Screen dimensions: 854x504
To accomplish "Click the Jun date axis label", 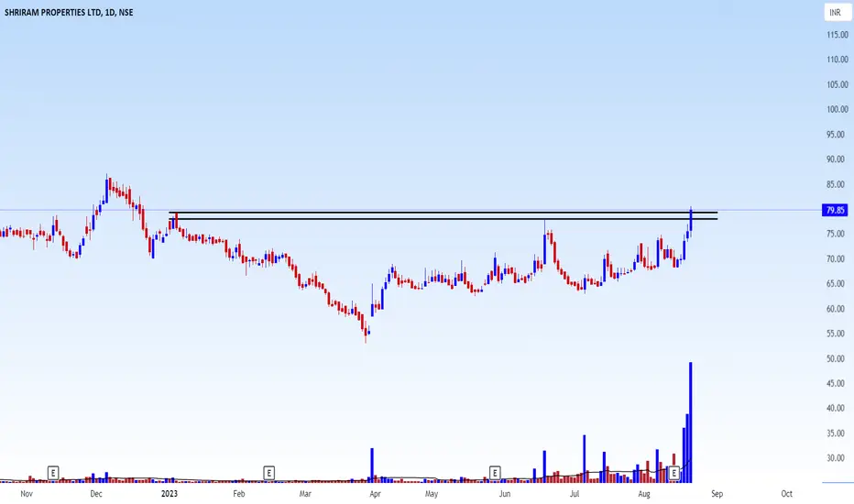I will (505, 494).
